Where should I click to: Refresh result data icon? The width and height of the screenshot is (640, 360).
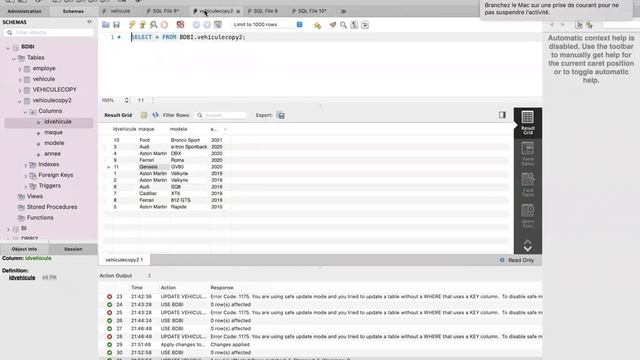156,116
